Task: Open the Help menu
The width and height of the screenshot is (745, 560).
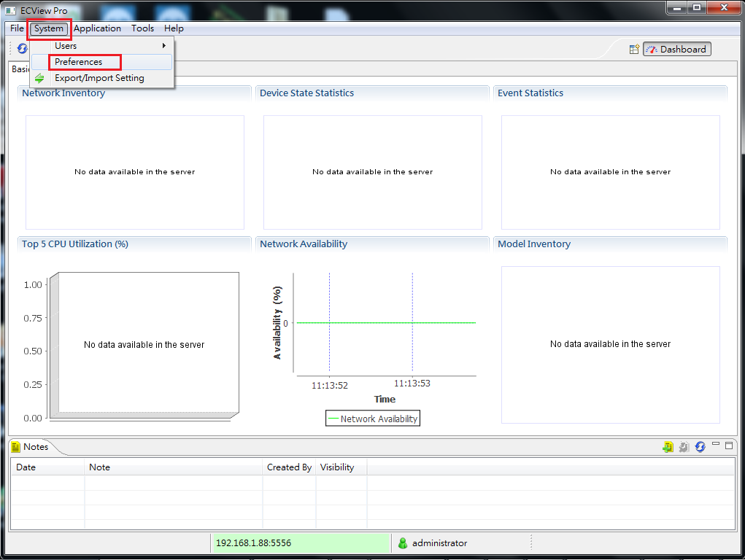Action: coord(174,28)
